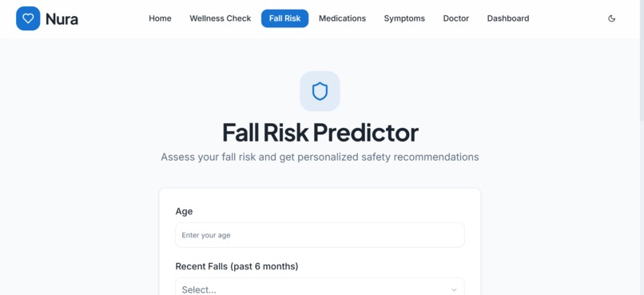The image size is (644, 295).
Task: Click the Nura heart logo icon
Action: [28, 18]
